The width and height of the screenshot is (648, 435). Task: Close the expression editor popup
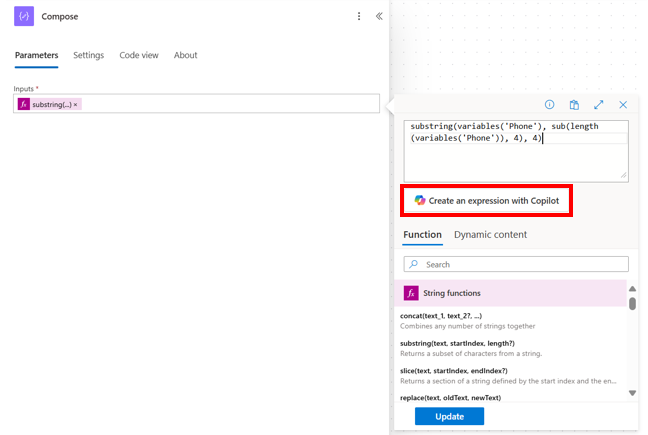623,105
